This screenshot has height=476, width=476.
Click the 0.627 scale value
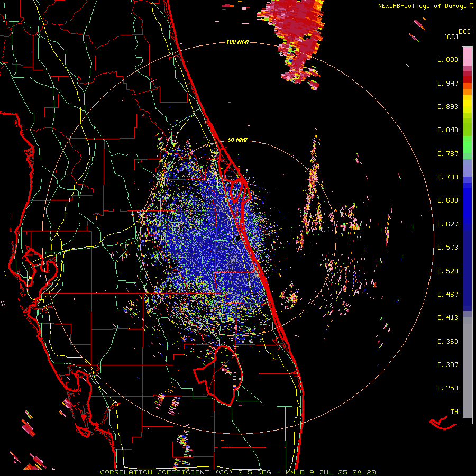click(x=448, y=224)
